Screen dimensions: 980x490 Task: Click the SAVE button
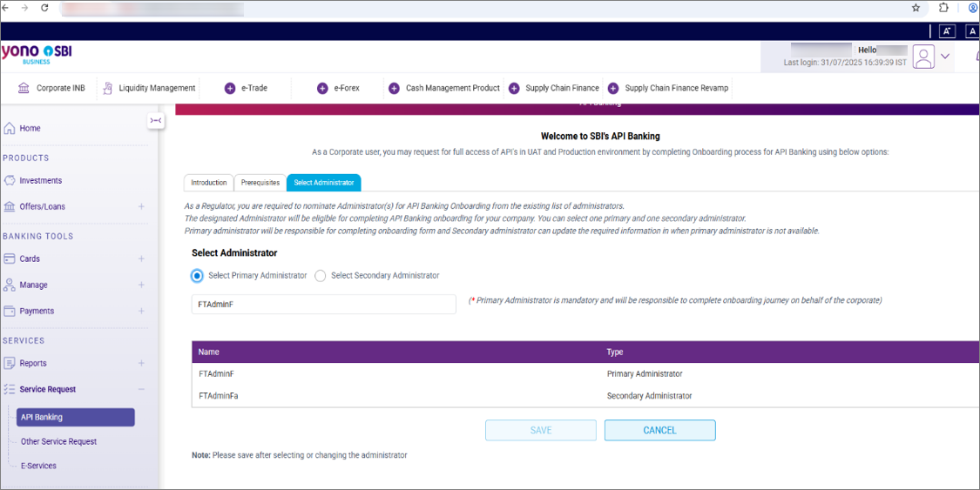[x=541, y=430]
